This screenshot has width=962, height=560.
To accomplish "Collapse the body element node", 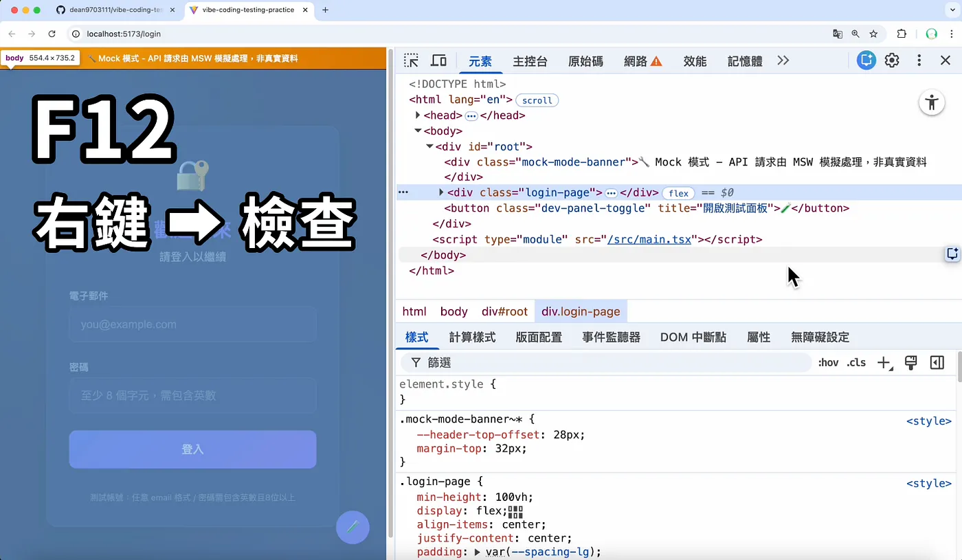I will pyautogui.click(x=418, y=131).
